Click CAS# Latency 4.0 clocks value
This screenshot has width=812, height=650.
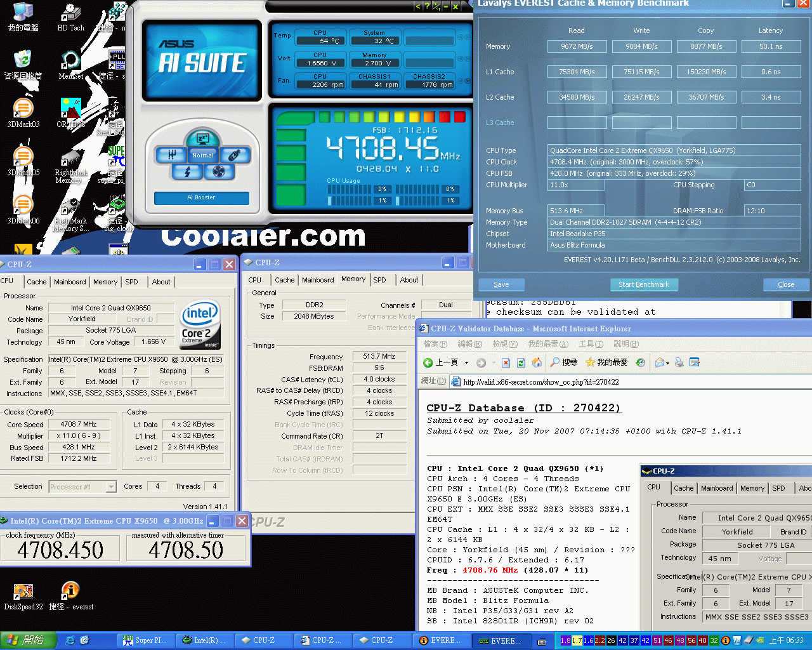[379, 379]
